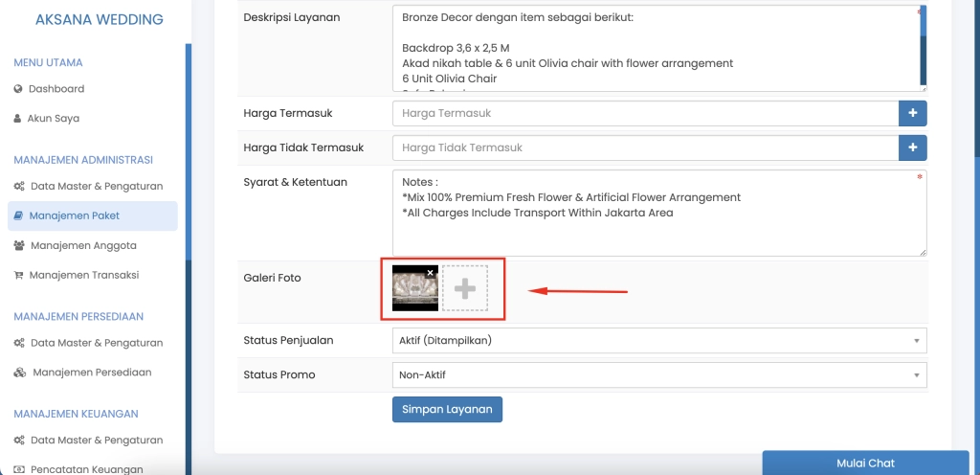980x475 pixels.
Task: Select the uploaded gallery photo thumbnail
Action: [414, 290]
